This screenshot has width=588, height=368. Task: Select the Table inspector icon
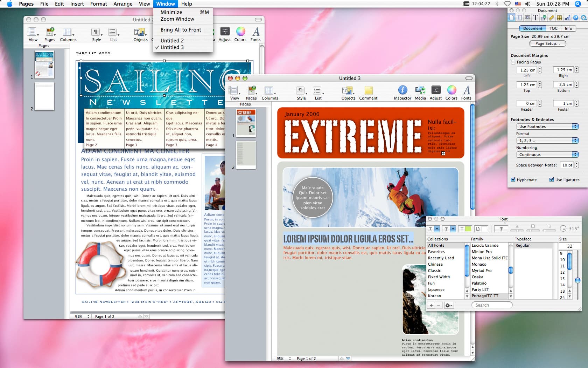(x=560, y=18)
